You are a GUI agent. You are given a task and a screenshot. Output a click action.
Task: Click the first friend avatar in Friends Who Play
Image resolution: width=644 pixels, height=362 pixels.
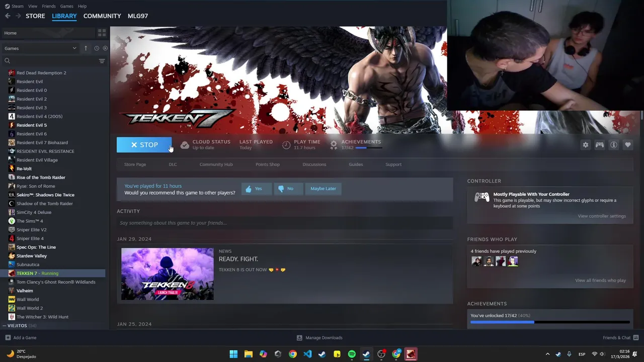[x=476, y=261]
